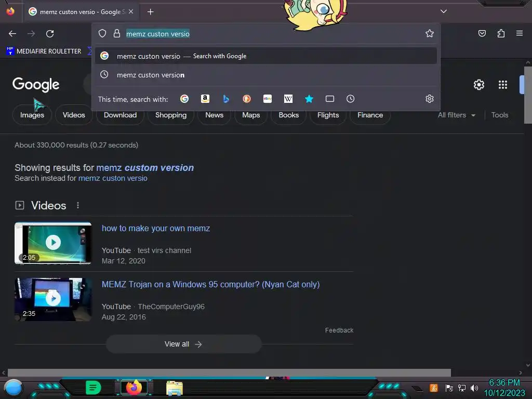Open clock showing 6:36 PM
The height and width of the screenshot is (399, 532).
coord(504,388)
